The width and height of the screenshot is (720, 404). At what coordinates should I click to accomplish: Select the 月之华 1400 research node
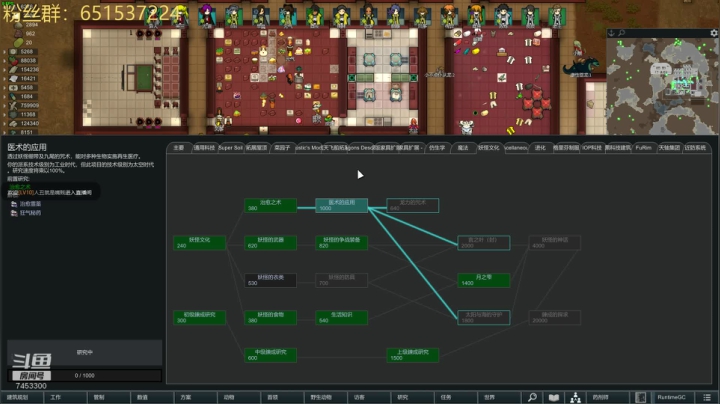(484, 280)
